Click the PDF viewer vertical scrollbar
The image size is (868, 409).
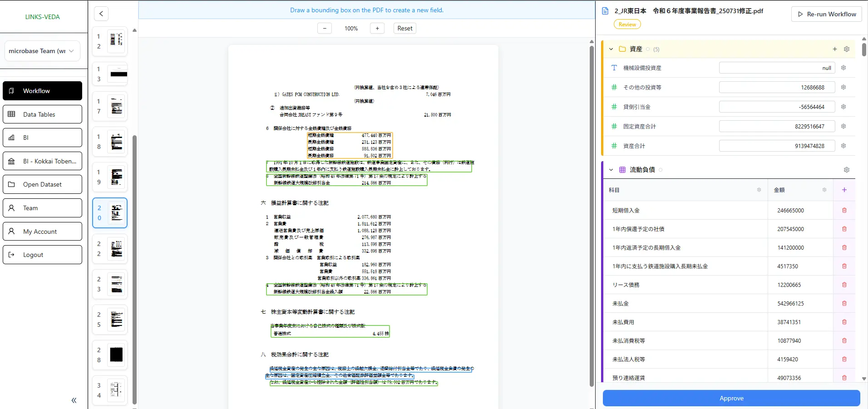pos(592,216)
